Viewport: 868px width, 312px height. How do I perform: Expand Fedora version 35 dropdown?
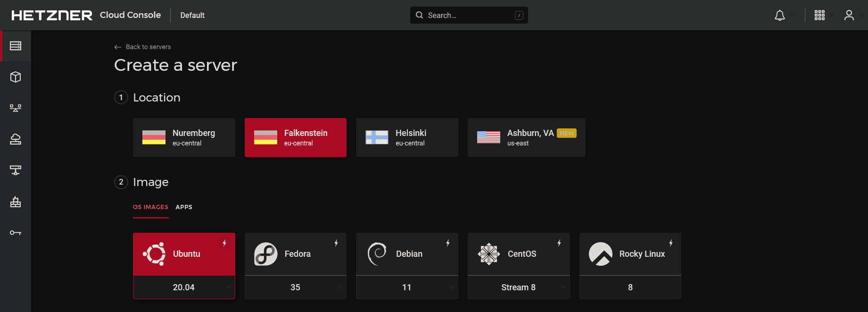coord(296,287)
